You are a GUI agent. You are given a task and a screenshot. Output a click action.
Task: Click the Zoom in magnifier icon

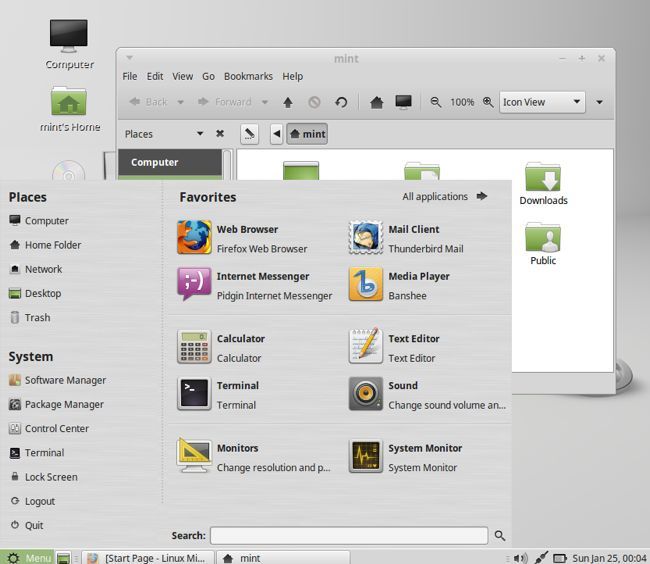pyautogui.click(x=488, y=102)
